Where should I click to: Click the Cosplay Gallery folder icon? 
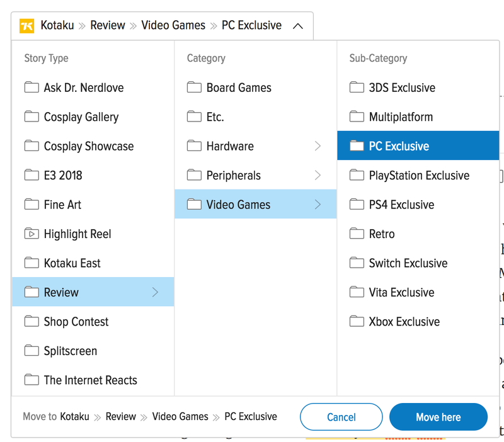pos(31,116)
